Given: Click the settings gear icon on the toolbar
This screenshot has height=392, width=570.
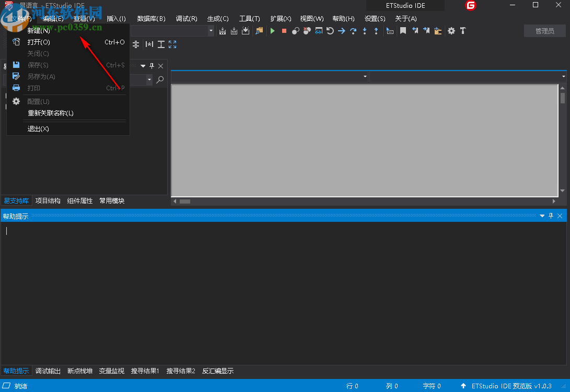Looking at the screenshot, I should pos(451,31).
